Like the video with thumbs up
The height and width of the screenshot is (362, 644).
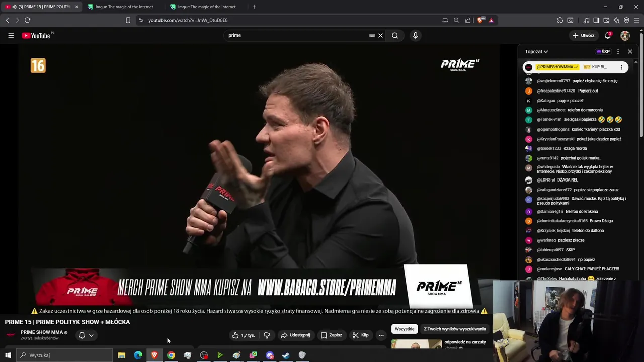pyautogui.click(x=244, y=335)
